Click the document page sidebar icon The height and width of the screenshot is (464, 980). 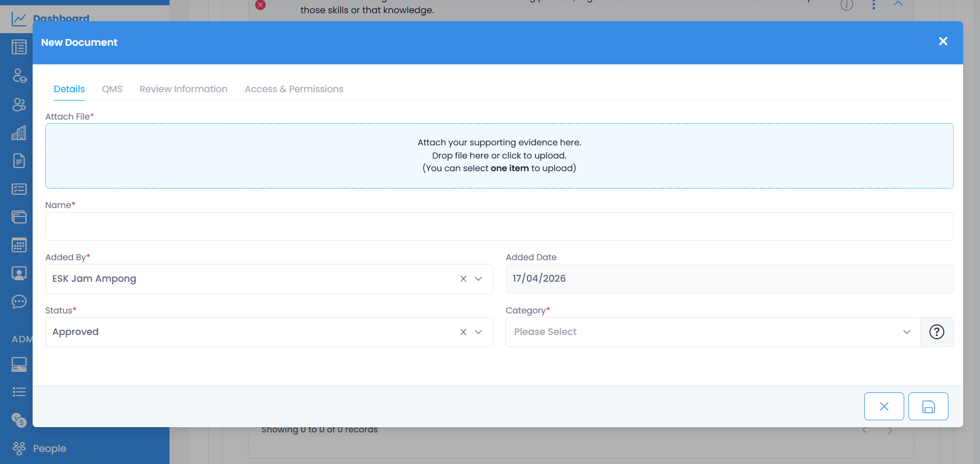pyautogui.click(x=19, y=161)
